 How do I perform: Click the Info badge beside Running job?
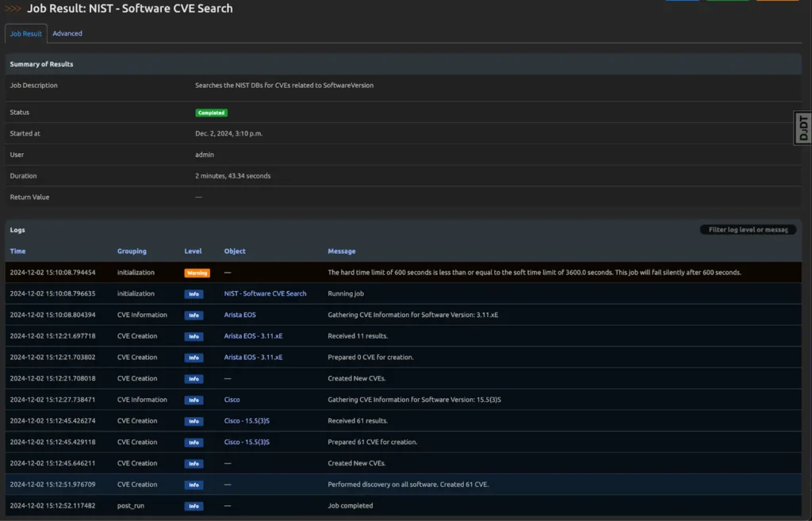193,294
